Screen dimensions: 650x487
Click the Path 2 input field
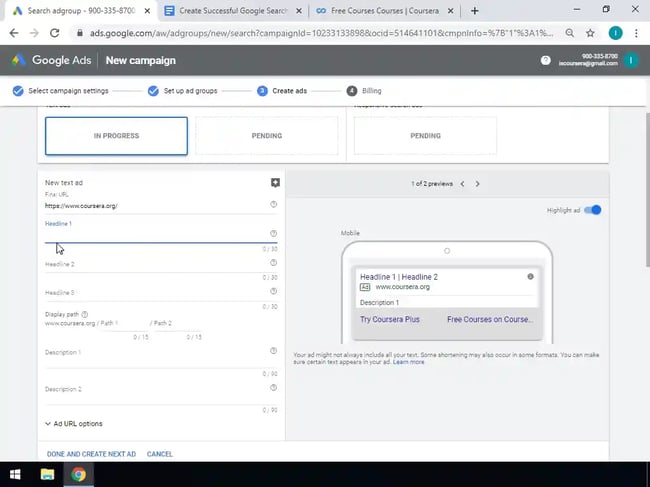[178, 323]
